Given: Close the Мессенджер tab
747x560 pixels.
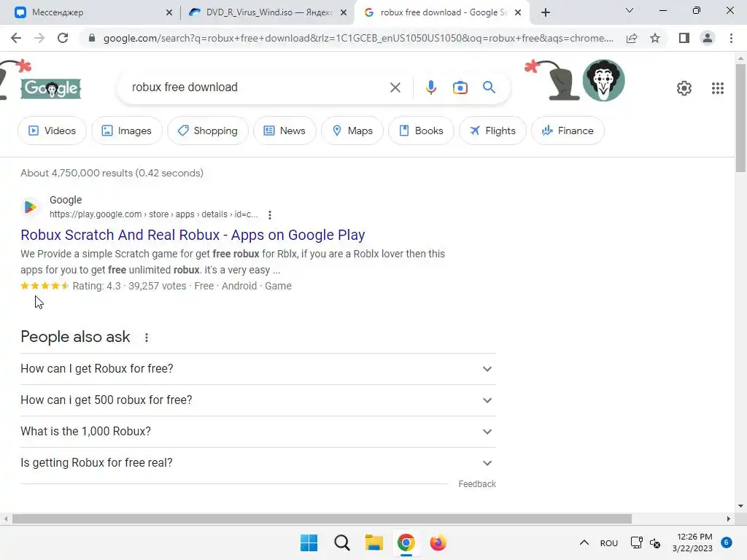Looking at the screenshot, I should click(169, 13).
